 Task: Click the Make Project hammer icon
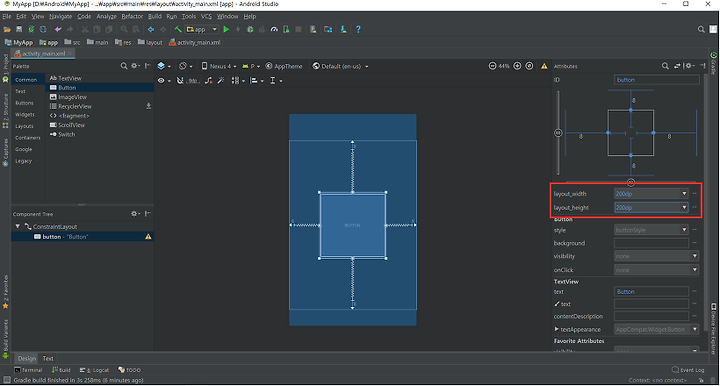tap(178, 29)
